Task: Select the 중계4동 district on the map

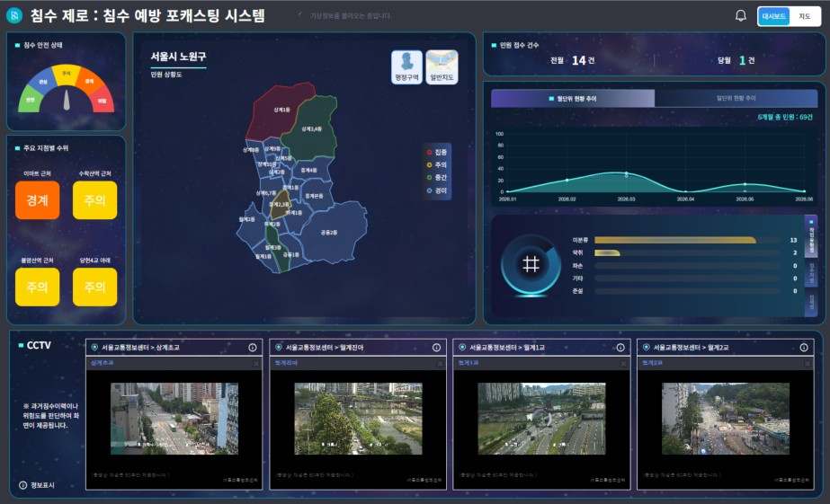Action: click(x=309, y=171)
